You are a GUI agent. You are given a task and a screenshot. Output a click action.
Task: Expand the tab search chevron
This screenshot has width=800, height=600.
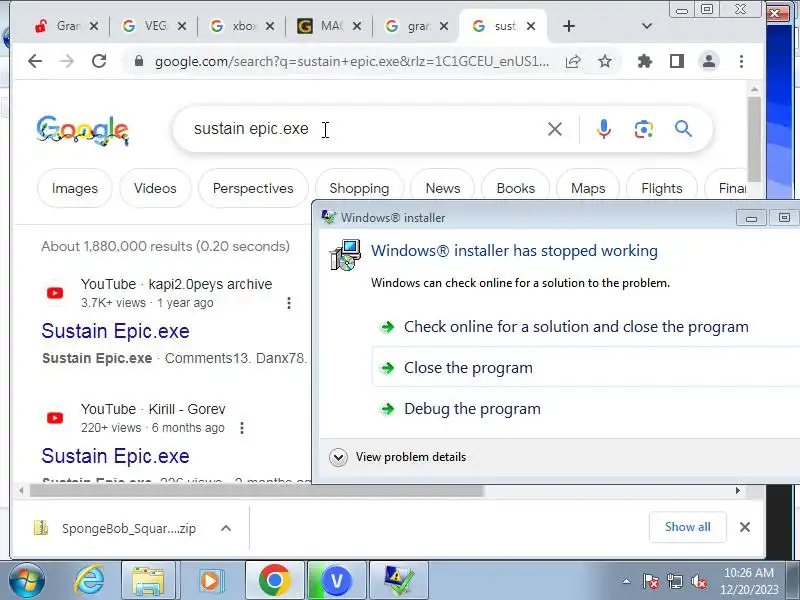pos(646,26)
